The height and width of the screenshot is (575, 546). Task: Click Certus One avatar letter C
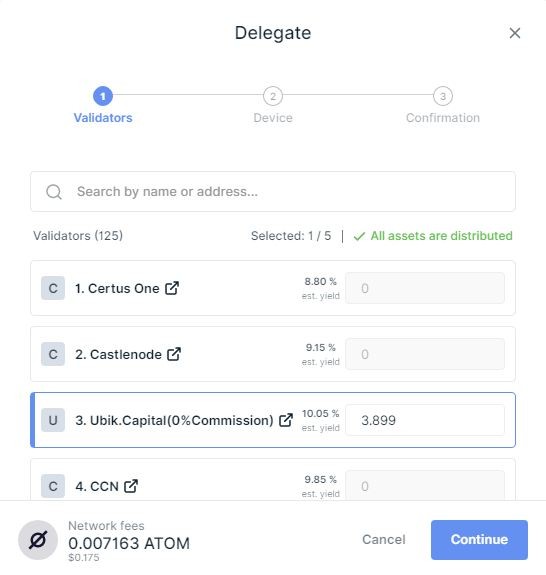click(53, 288)
